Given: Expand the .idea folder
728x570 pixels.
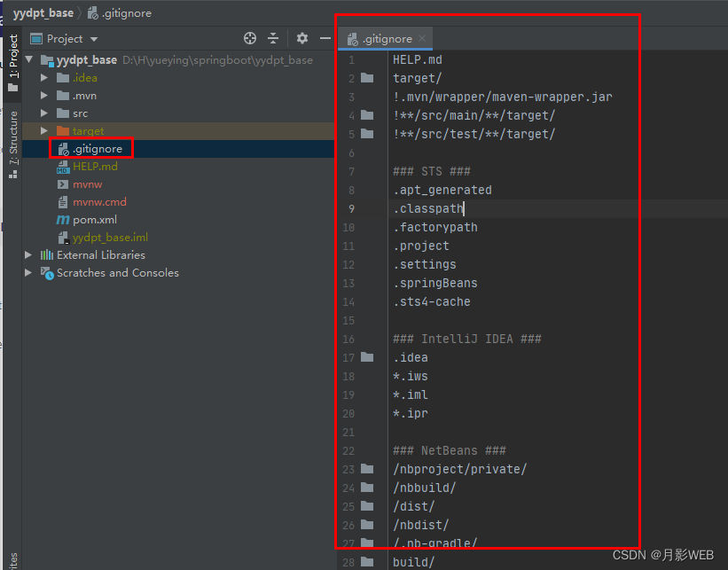Looking at the screenshot, I should [44, 77].
